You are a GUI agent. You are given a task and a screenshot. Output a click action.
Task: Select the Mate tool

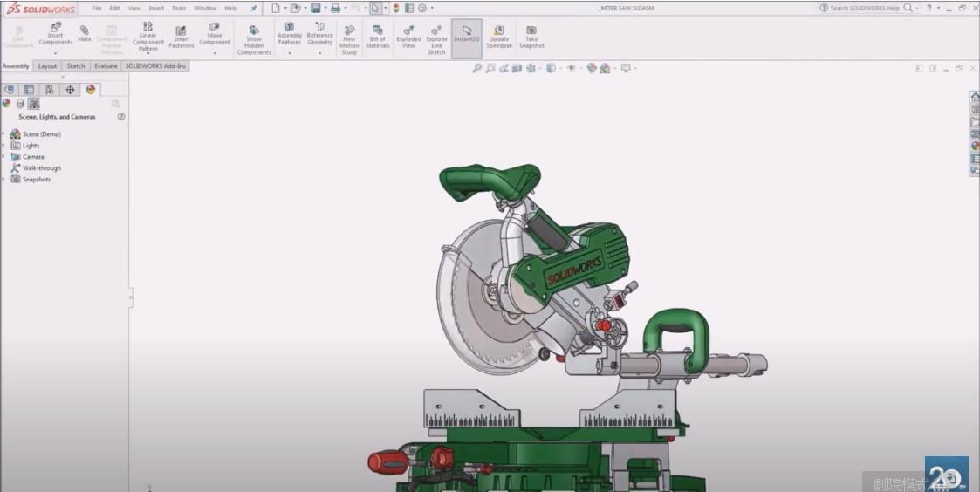tap(85, 34)
